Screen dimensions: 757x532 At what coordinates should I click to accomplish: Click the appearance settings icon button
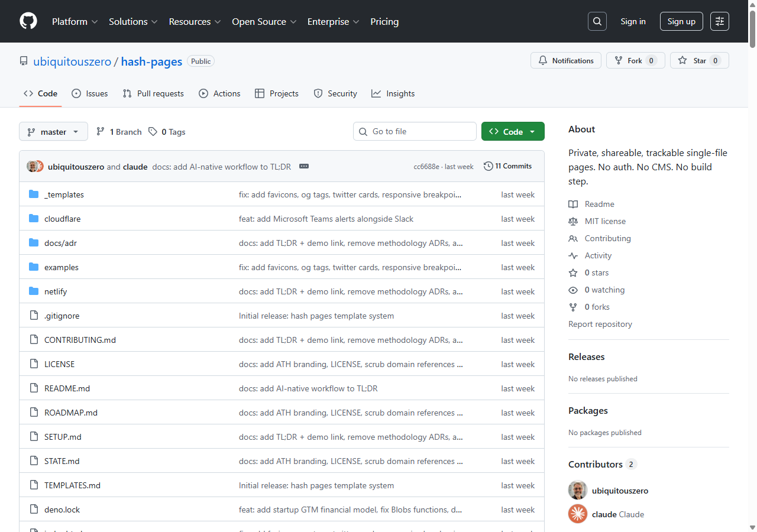pyautogui.click(x=720, y=21)
